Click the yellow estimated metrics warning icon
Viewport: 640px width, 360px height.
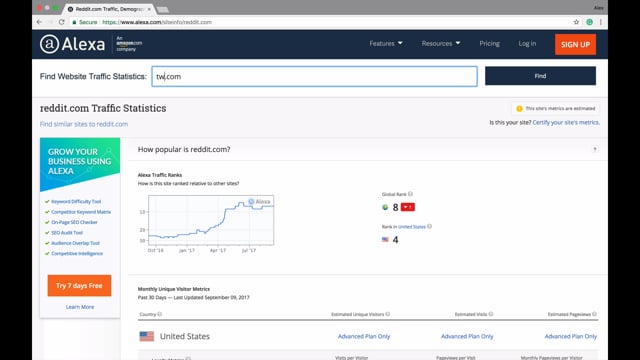[519, 109]
